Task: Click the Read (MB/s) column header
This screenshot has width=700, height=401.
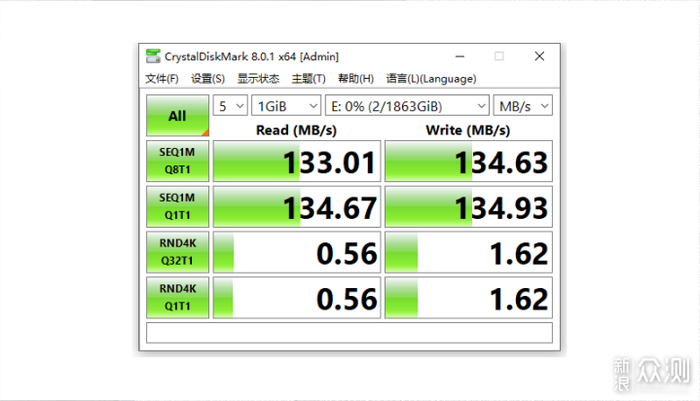Action: click(296, 130)
